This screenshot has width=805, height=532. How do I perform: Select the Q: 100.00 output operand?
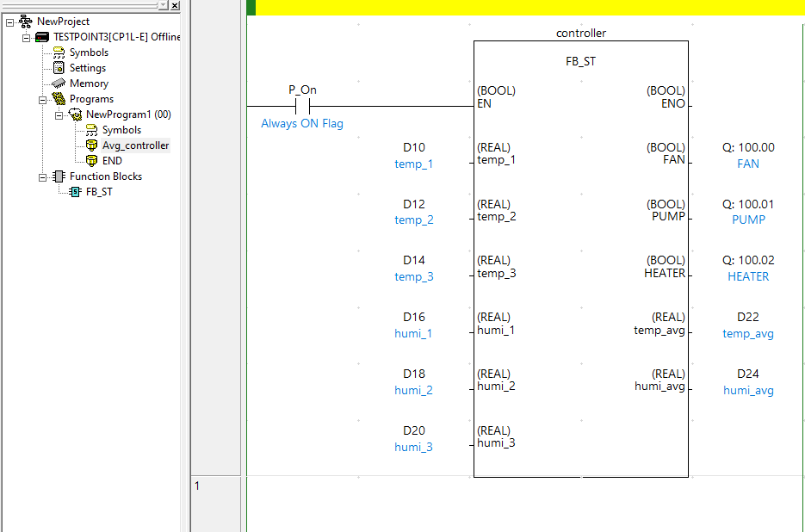pyautogui.click(x=748, y=147)
